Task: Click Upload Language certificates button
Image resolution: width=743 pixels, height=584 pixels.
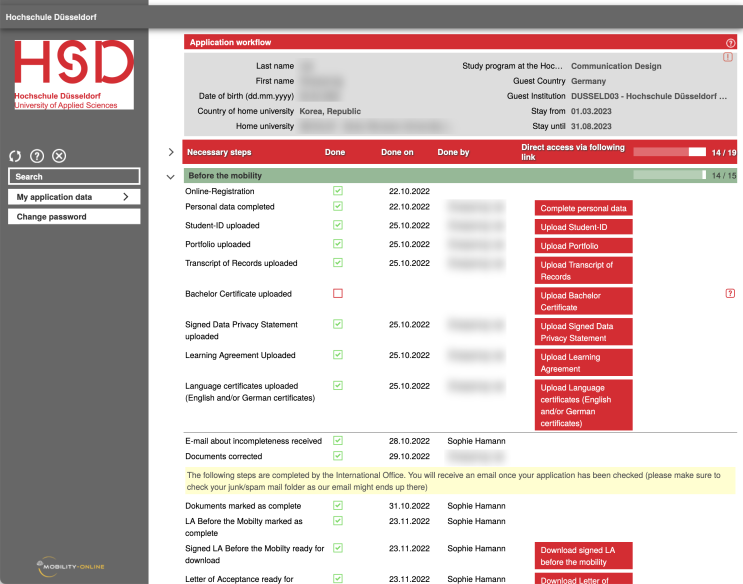Action: pos(583,405)
